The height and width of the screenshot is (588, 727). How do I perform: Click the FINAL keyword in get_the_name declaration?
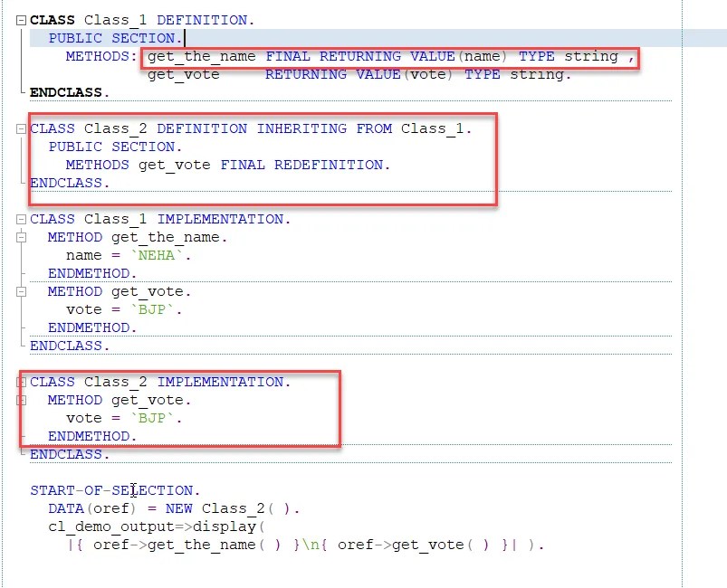287,55
